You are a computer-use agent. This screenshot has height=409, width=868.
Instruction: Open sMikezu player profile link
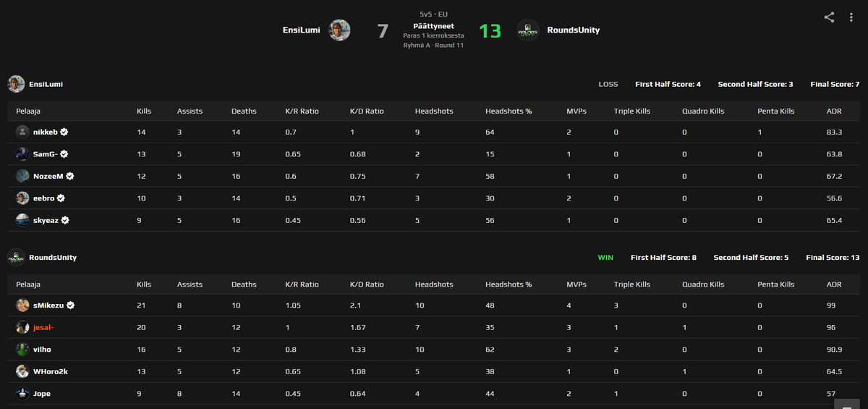pos(48,305)
